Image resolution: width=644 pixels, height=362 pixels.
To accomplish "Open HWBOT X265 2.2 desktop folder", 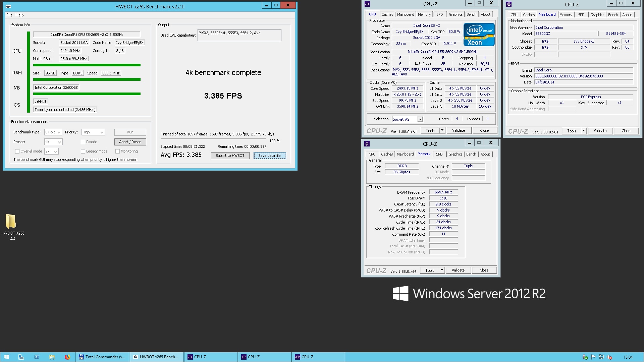I will (12, 227).
